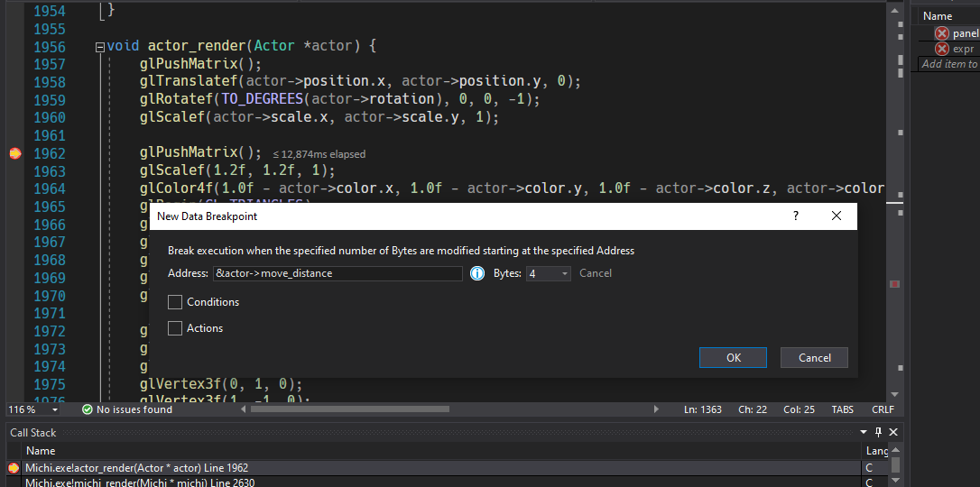Click TO_DEGREES macro on line 1959
Image resolution: width=980 pixels, height=487 pixels.
click(262, 100)
